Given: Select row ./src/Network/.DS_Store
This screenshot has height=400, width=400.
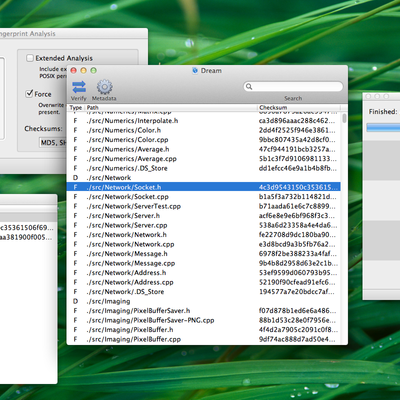Looking at the screenshot, I should tap(203, 292).
